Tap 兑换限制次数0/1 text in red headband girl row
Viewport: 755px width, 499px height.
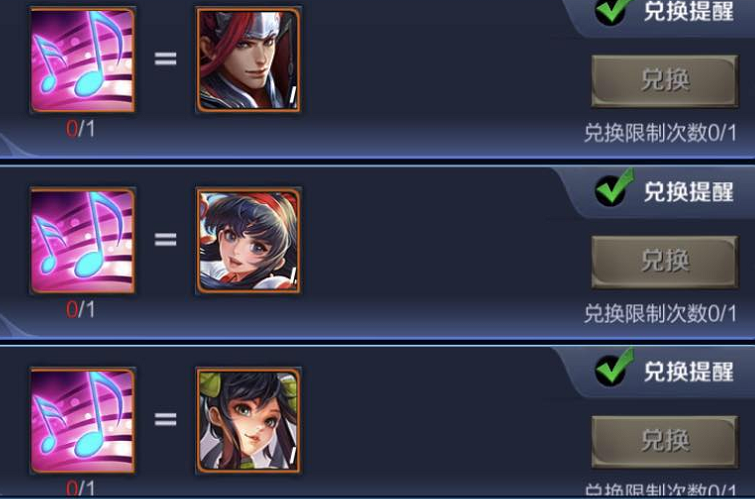pyautogui.click(x=660, y=314)
